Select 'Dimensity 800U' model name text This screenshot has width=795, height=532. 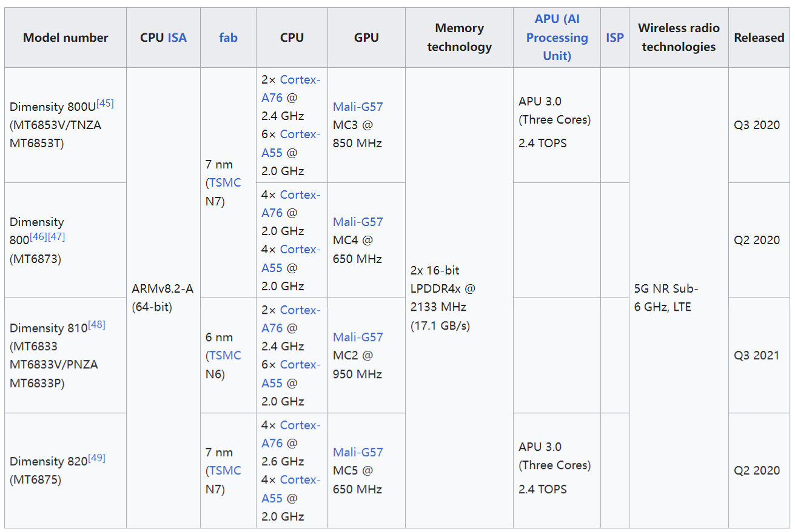coord(53,107)
